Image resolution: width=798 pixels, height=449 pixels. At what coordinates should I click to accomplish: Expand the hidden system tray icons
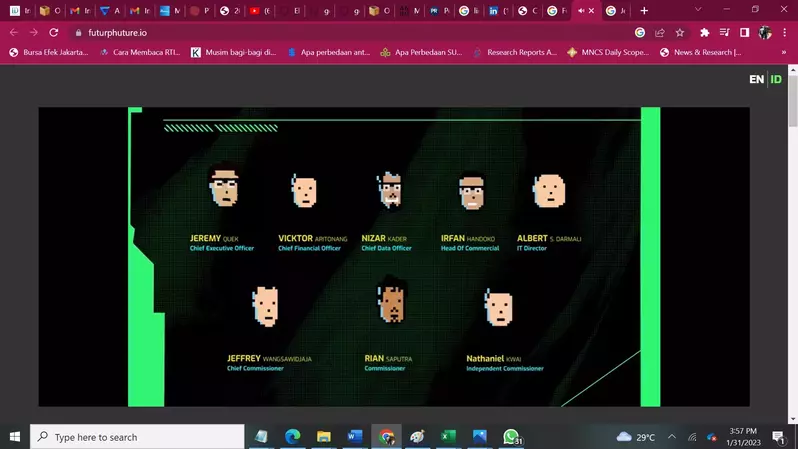click(x=672, y=437)
